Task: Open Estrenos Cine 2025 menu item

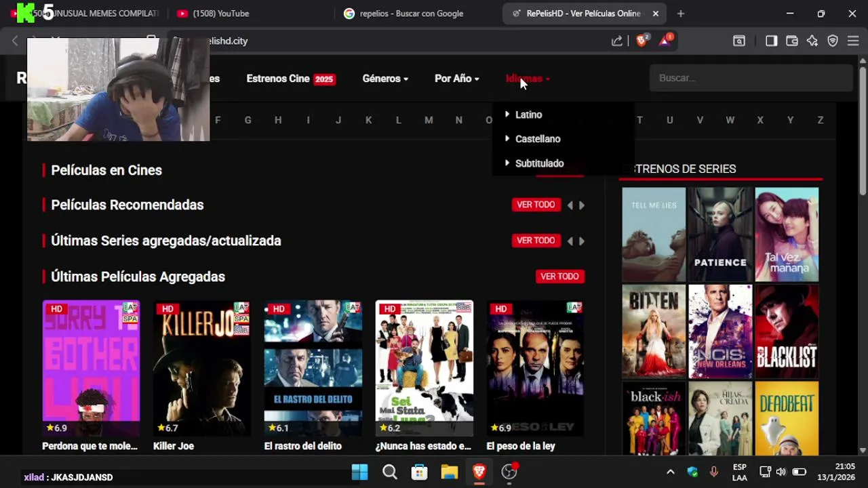Action: [x=291, y=79]
